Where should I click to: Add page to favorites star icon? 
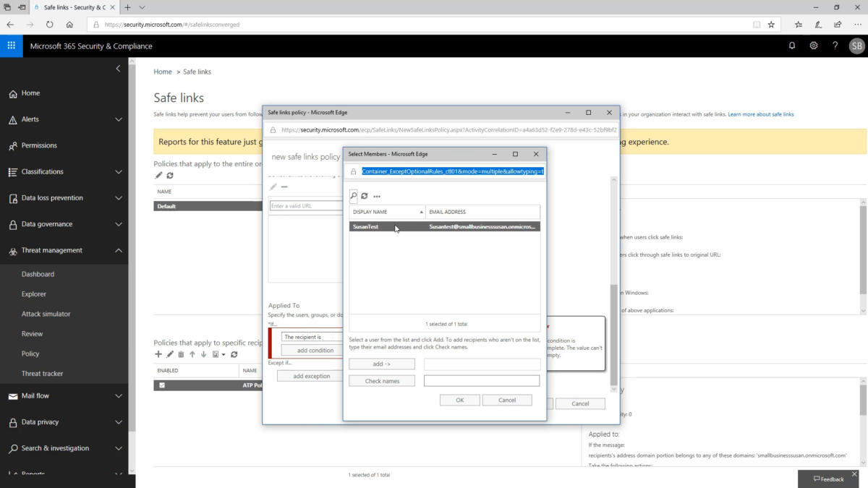771,24
